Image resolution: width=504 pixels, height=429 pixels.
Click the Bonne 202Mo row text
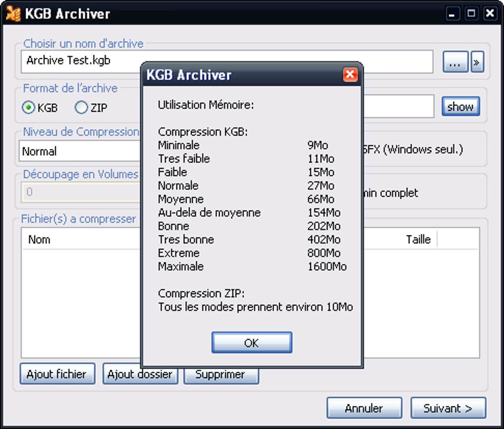tap(249, 226)
